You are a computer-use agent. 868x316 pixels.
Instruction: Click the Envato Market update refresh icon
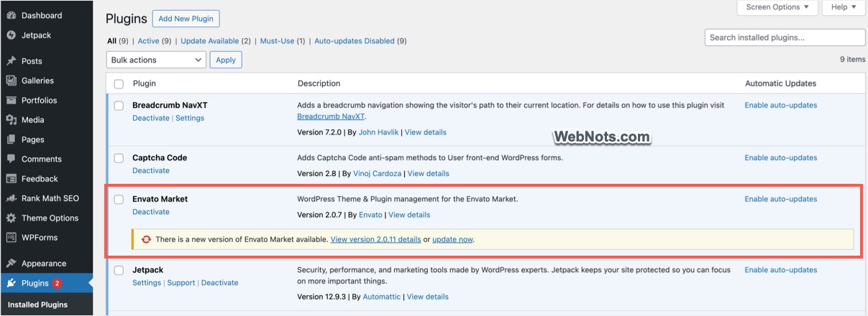pyautogui.click(x=147, y=239)
